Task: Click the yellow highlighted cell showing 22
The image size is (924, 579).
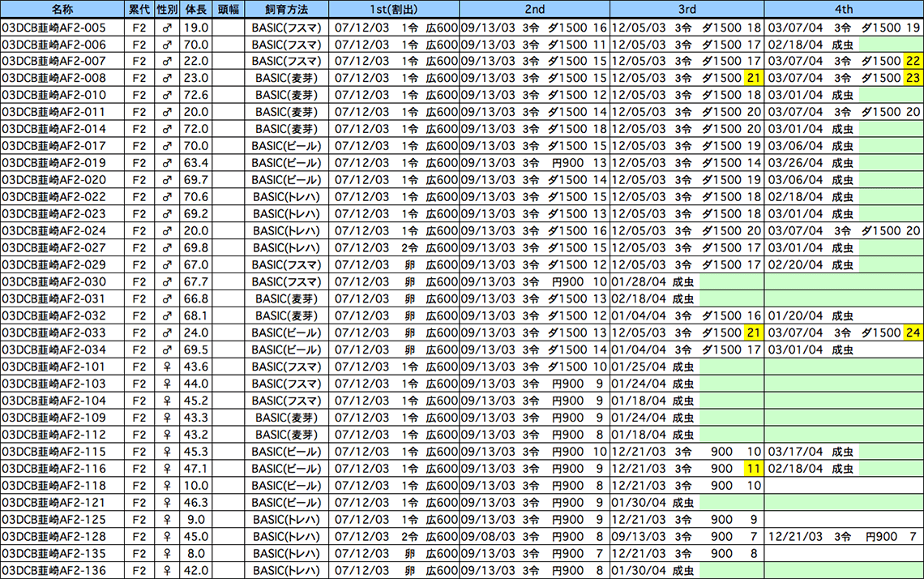Action: coord(913,62)
